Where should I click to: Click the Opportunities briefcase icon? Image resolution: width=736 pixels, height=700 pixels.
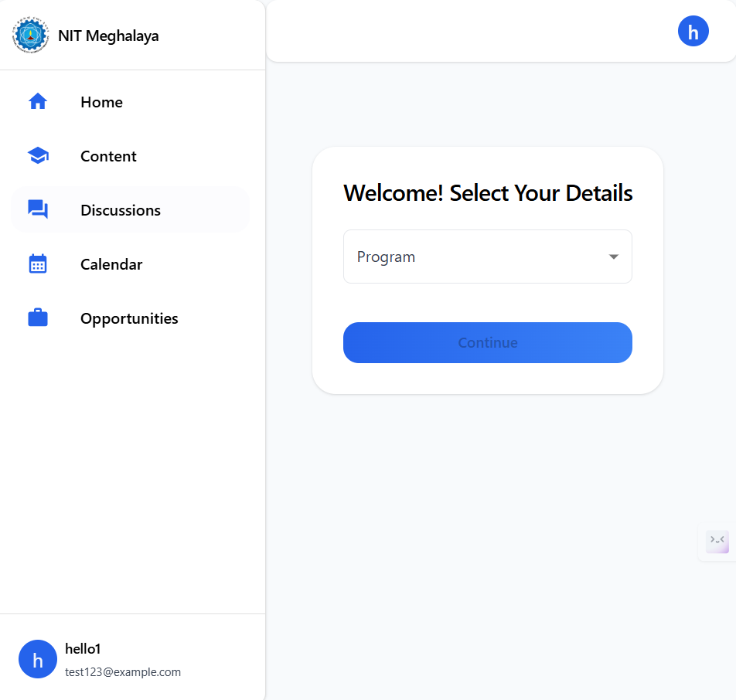[38, 318]
